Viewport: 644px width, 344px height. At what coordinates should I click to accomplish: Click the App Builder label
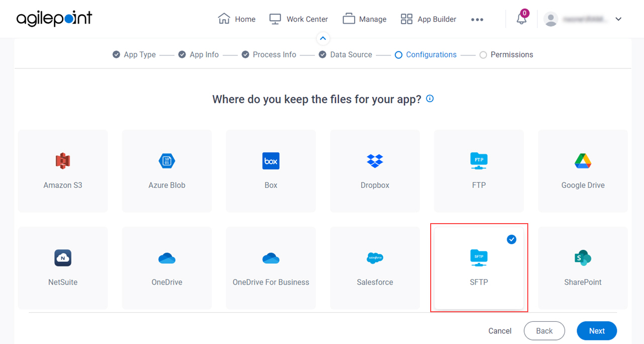click(x=437, y=19)
